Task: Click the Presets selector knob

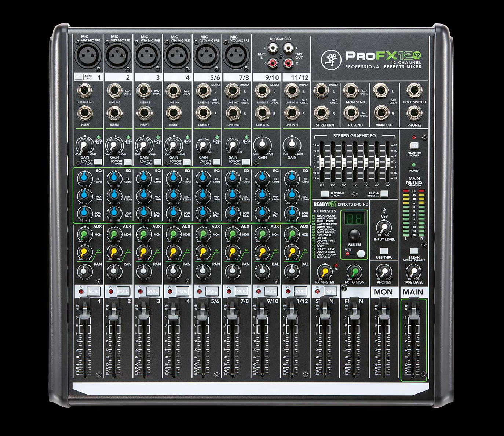Action: coord(354,235)
